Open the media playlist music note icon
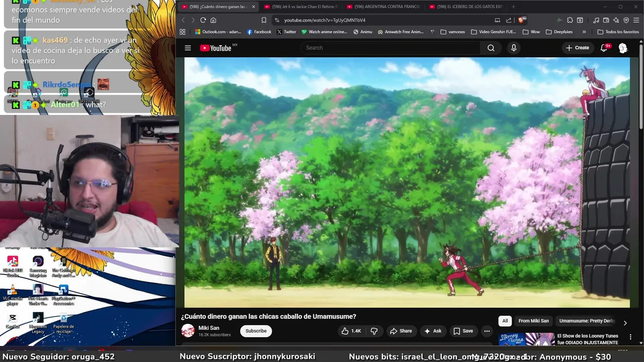 pyautogui.click(x=596, y=20)
